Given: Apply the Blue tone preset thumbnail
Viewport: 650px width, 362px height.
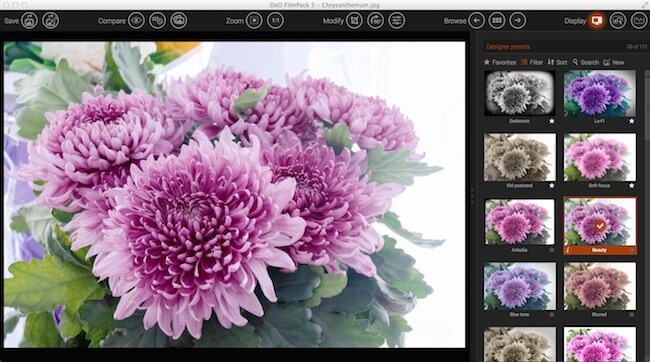Looking at the screenshot, I should [520, 286].
